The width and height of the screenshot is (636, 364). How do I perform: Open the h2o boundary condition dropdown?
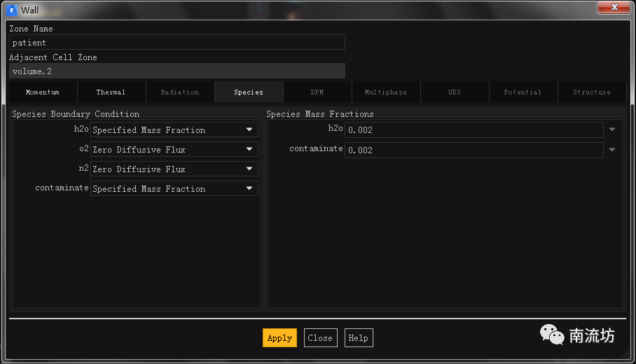pos(174,129)
